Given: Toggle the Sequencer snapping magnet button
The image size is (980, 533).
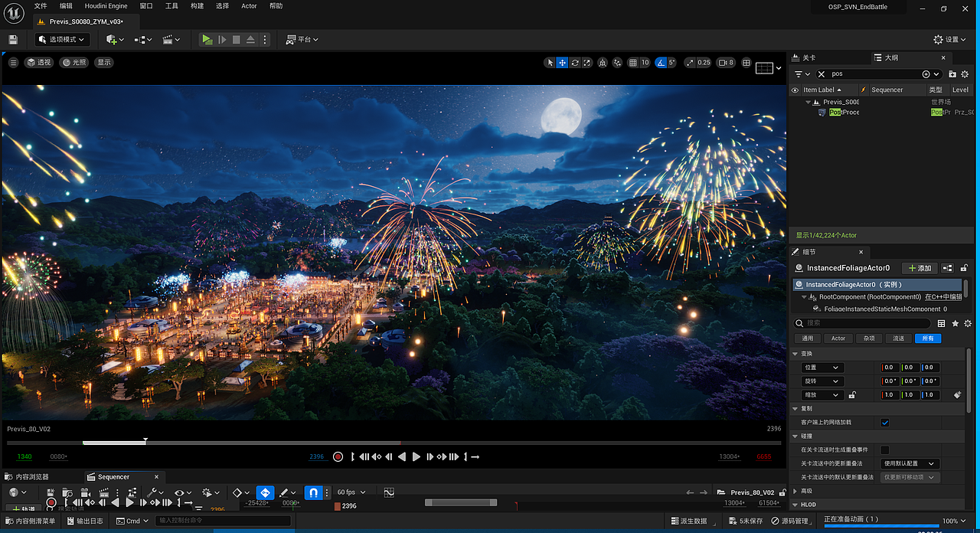Looking at the screenshot, I should coord(312,492).
